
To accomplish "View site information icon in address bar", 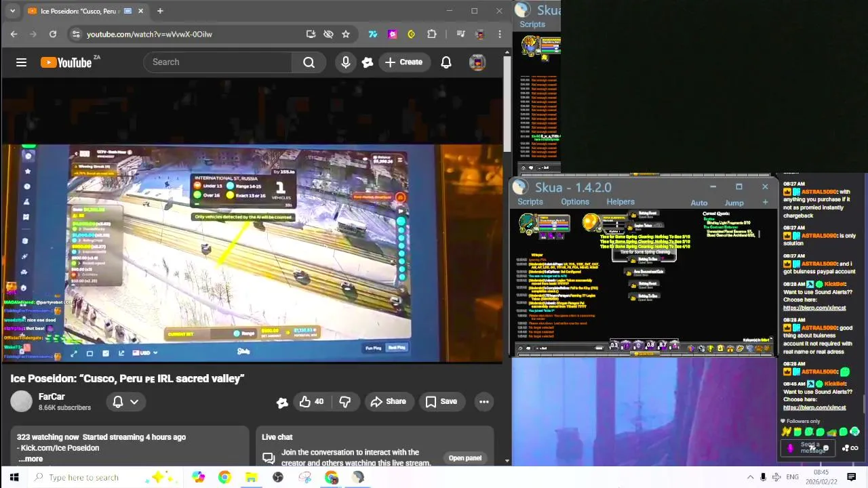I will click(x=76, y=34).
